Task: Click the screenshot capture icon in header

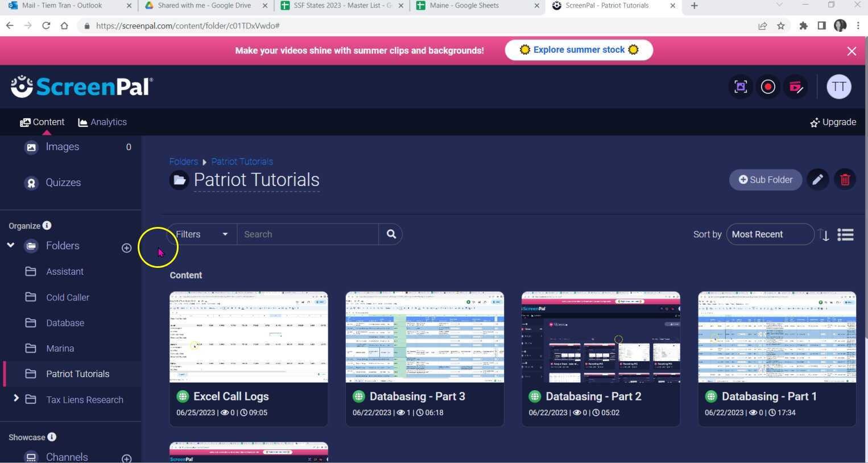Action: pyautogui.click(x=741, y=87)
